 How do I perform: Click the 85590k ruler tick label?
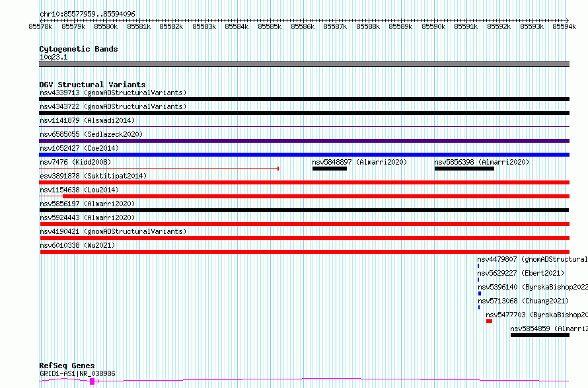click(433, 26)
